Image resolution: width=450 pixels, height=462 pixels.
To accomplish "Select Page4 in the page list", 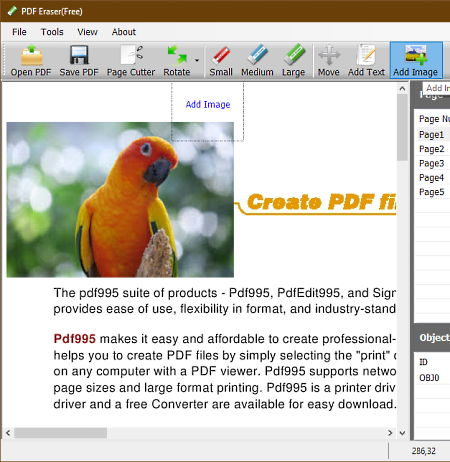I will 432,178.
